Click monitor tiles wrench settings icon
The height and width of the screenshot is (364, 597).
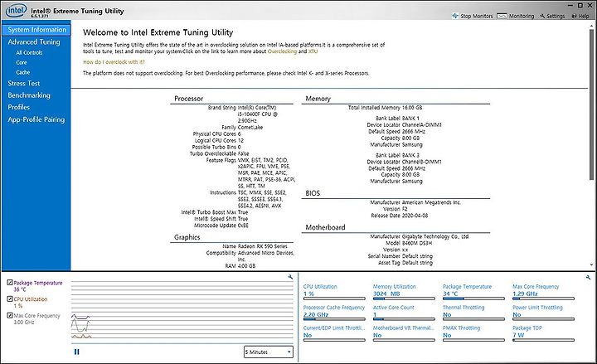[x=588, y=277]
